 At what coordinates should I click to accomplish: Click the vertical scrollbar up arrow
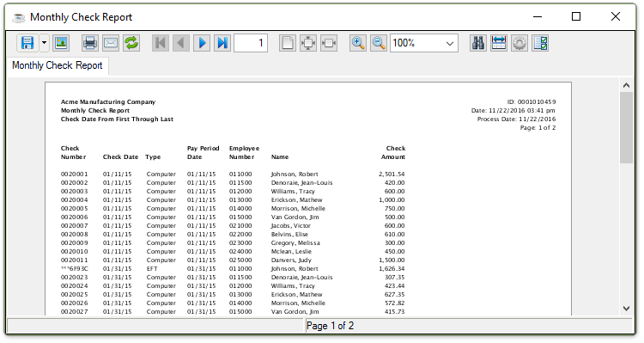[x=626, y=85]
